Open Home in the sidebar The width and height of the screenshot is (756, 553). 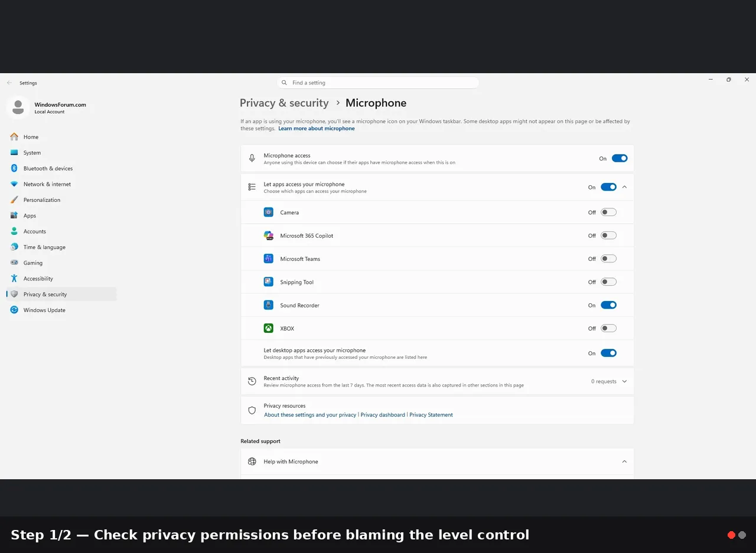[x=61, y=137]
